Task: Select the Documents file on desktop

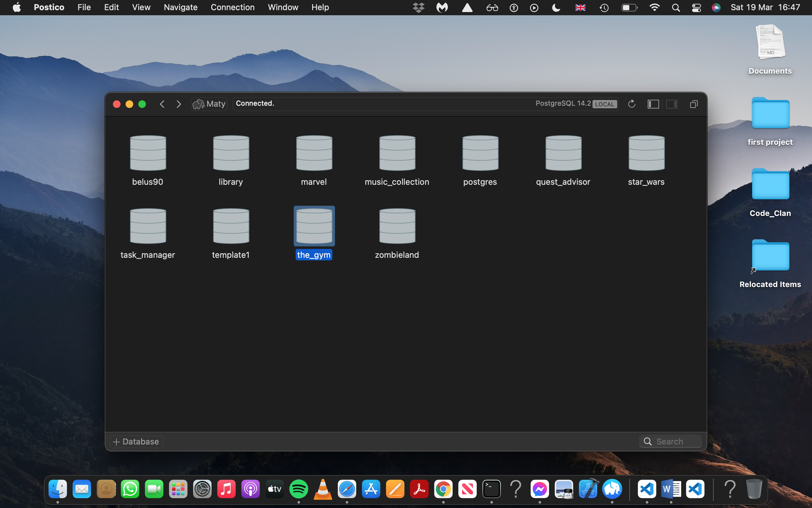Action: [x=770, y=42]
